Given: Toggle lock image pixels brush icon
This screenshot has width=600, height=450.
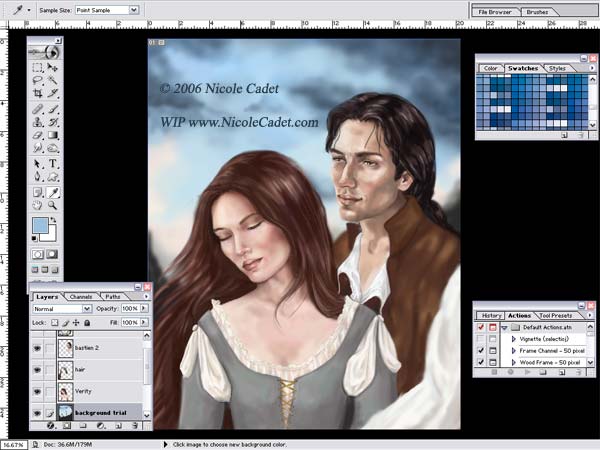Looking at the screenshot, I should pos(65,323).
